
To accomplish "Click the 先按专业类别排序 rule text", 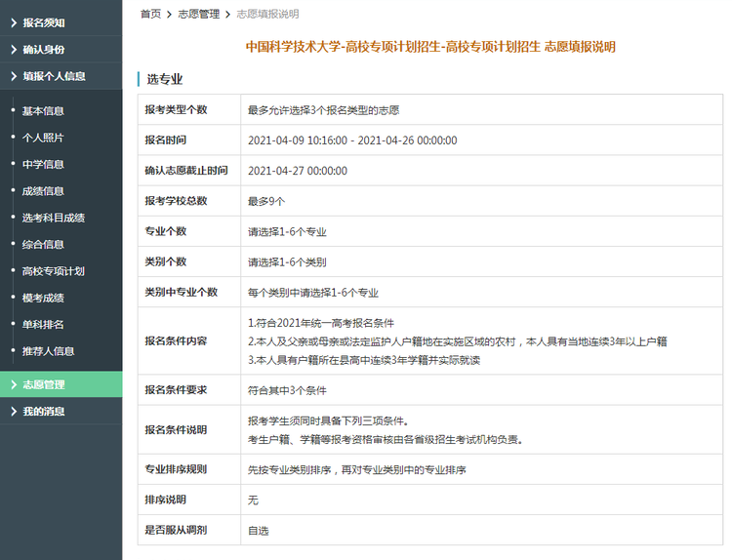I will [356, 470].
